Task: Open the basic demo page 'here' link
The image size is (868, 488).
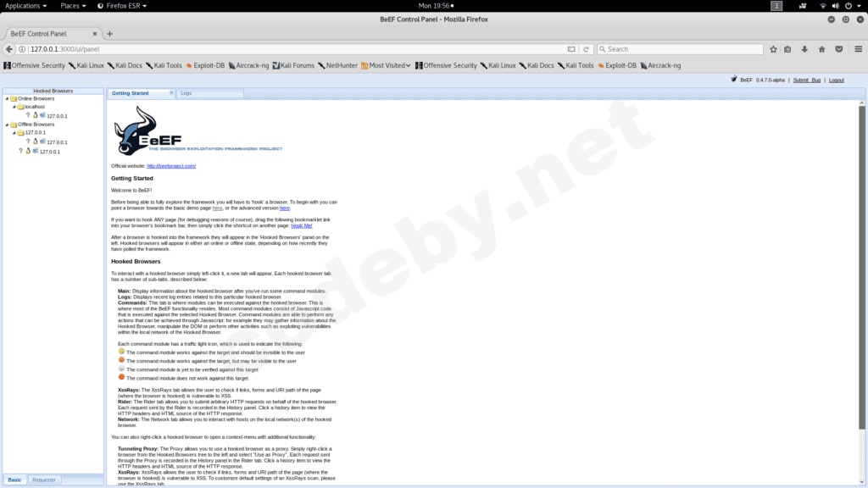Action: coord(218,208)
